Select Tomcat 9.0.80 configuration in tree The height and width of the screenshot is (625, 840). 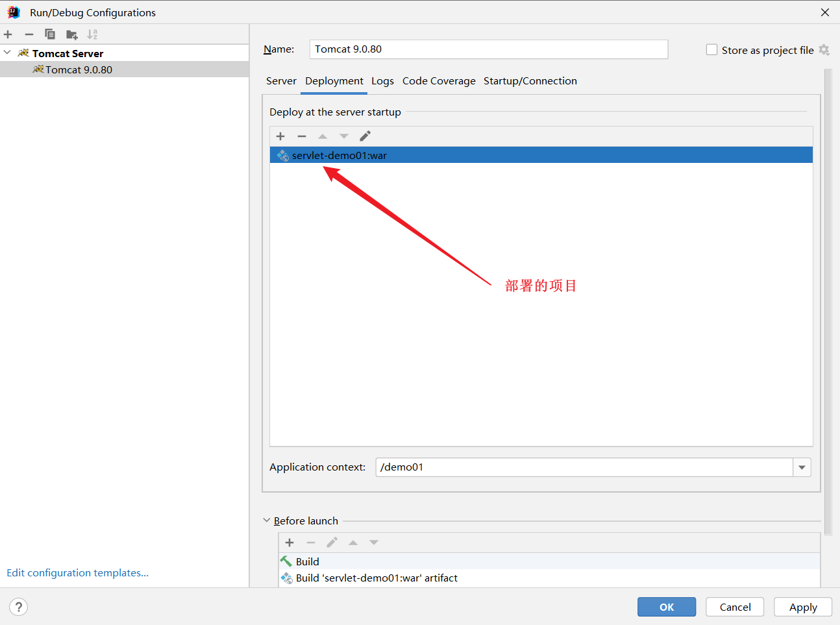[79, 69]
